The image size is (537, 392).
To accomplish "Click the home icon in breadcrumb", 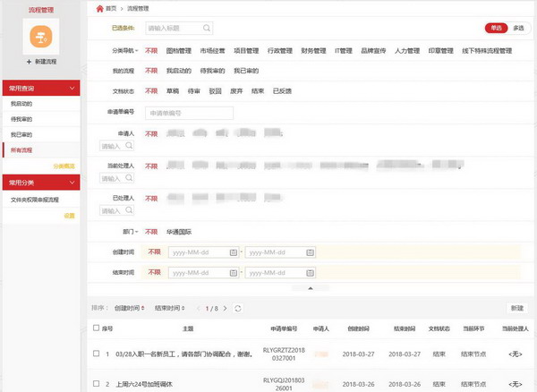I will click(99, 7).
